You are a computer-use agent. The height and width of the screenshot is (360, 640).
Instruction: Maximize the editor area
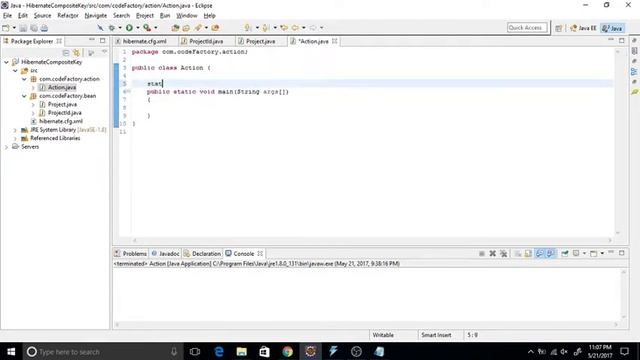[622, 40]
